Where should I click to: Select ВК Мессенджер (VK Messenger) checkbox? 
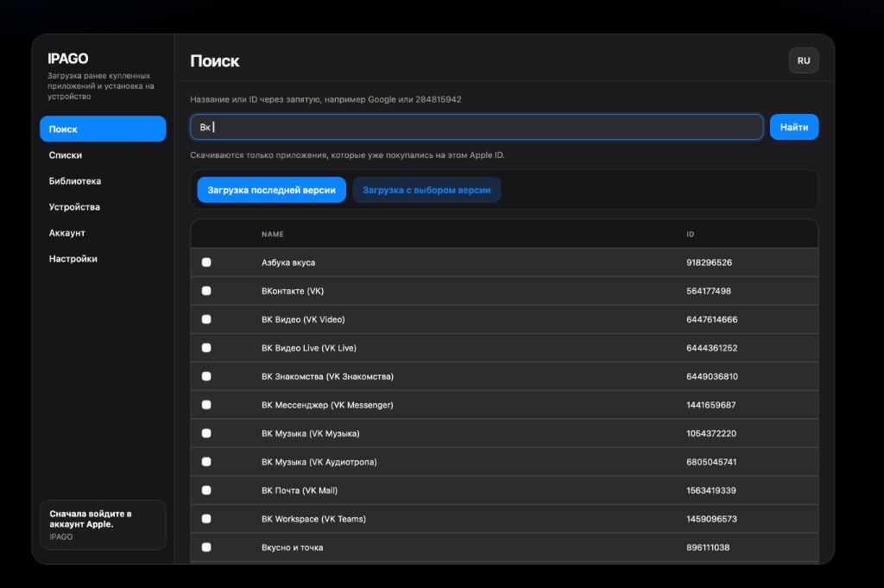pyautogui.click(x=206, y=405)
